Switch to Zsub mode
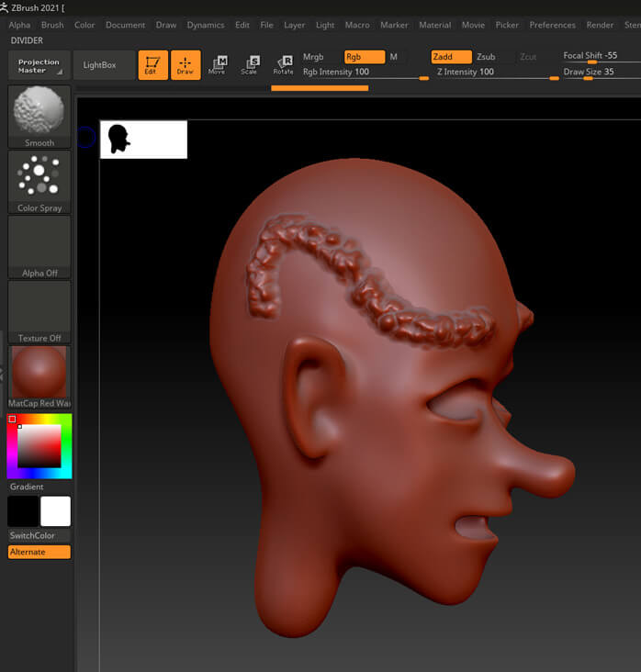The width and height of the screenshot is (641, 672). (486, 57)
